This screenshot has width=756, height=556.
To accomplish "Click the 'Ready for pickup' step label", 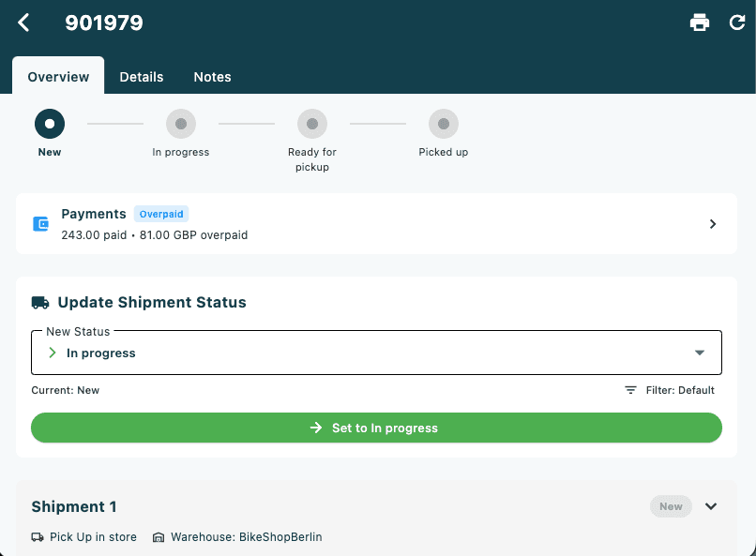I will tap(312, 159).
